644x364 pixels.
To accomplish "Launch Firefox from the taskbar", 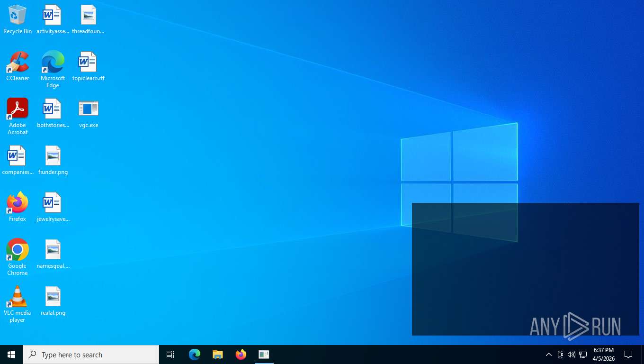I will [241, 355].
